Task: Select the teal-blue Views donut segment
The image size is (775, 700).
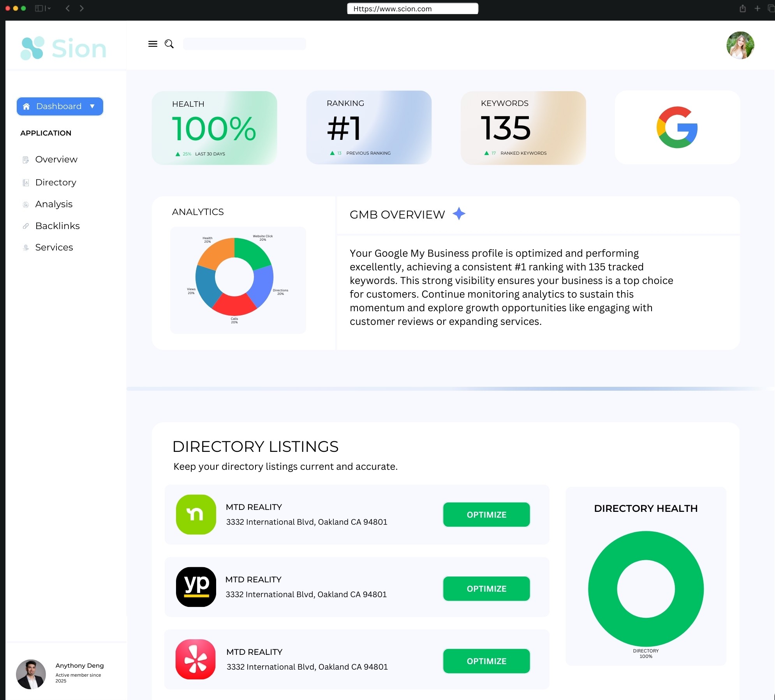Action: (206, 286)
